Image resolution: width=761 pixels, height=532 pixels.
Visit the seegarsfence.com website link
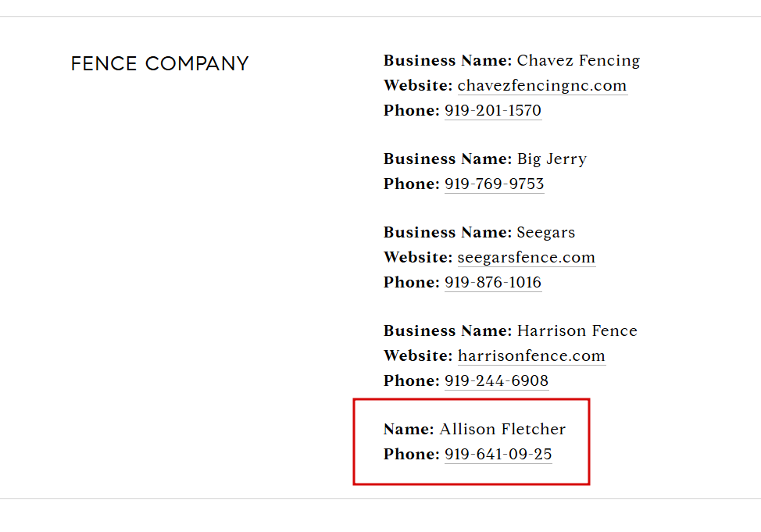[x=526, y=257]
